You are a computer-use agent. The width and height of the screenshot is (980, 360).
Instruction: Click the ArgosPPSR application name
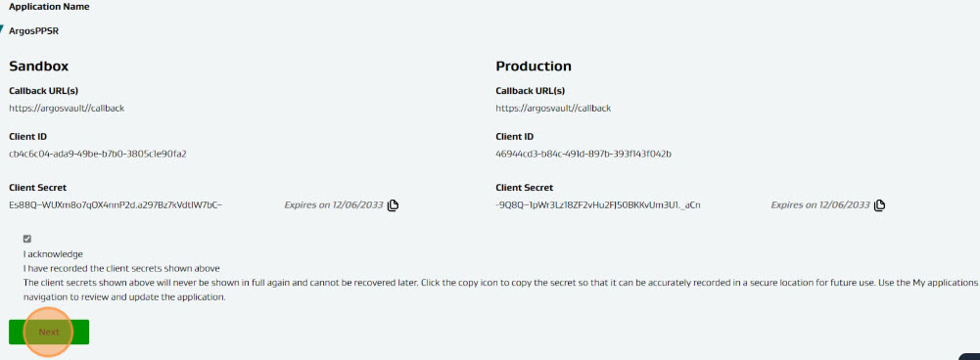point(33,30)
